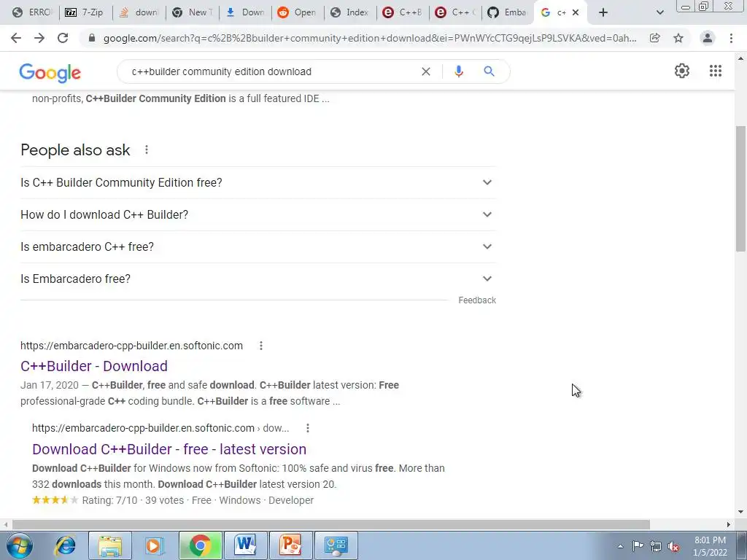Viewport: 747px width, 560px height.
Task: Switch to the Stack Overflow 'down' tab
Action: pos(139,12)
